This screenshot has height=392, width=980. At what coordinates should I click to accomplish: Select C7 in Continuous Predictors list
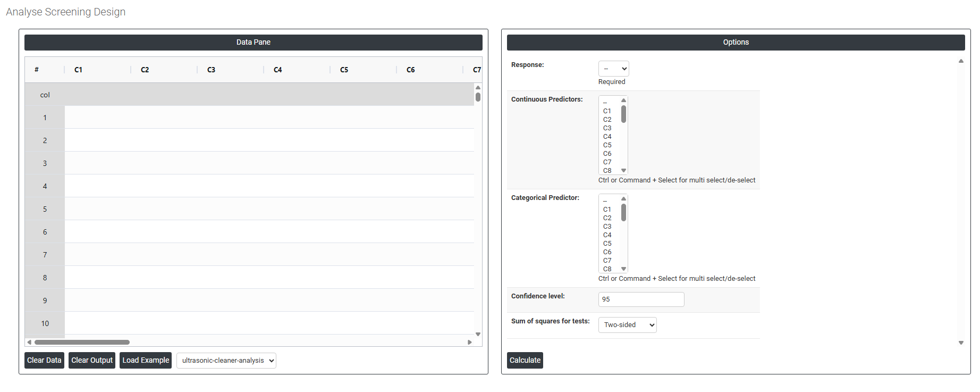coord(607,162)
